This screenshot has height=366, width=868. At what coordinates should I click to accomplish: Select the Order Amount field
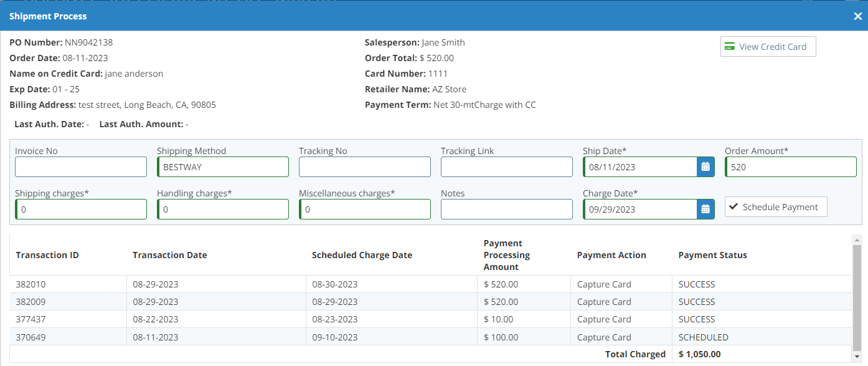[x=791, y=166]
